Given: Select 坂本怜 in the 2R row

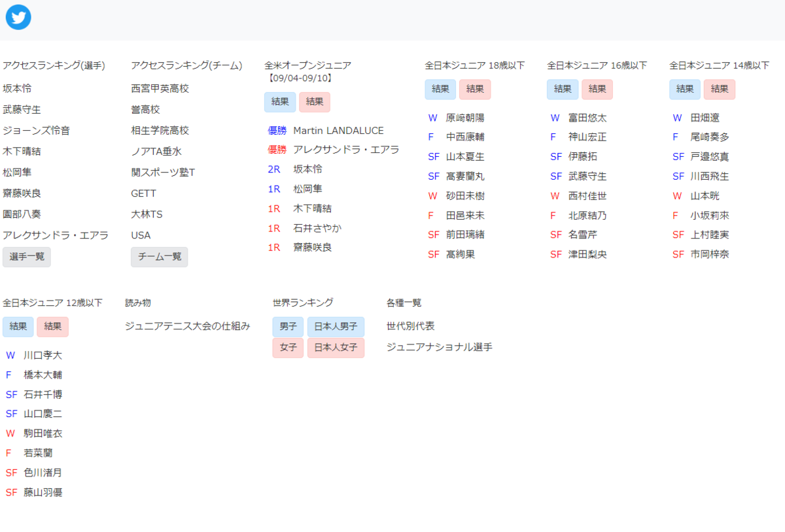Looking at the screenshot, I should coord(307,169).
